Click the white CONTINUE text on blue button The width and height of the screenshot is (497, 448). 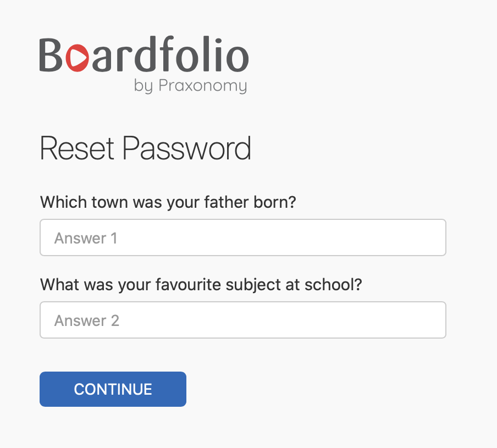click(113, 389)
